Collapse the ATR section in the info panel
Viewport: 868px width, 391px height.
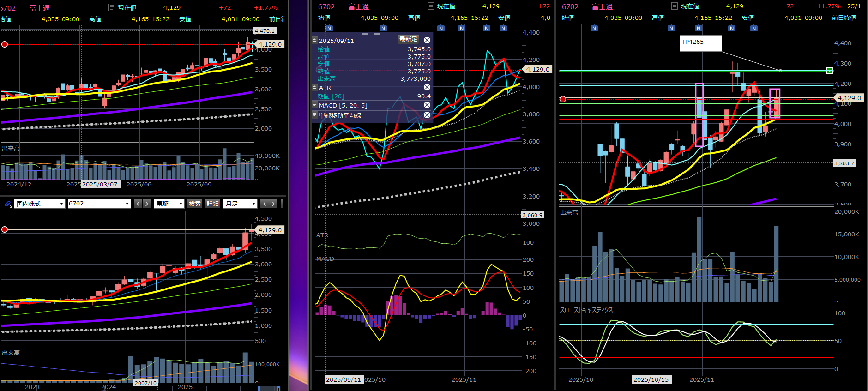315,87
